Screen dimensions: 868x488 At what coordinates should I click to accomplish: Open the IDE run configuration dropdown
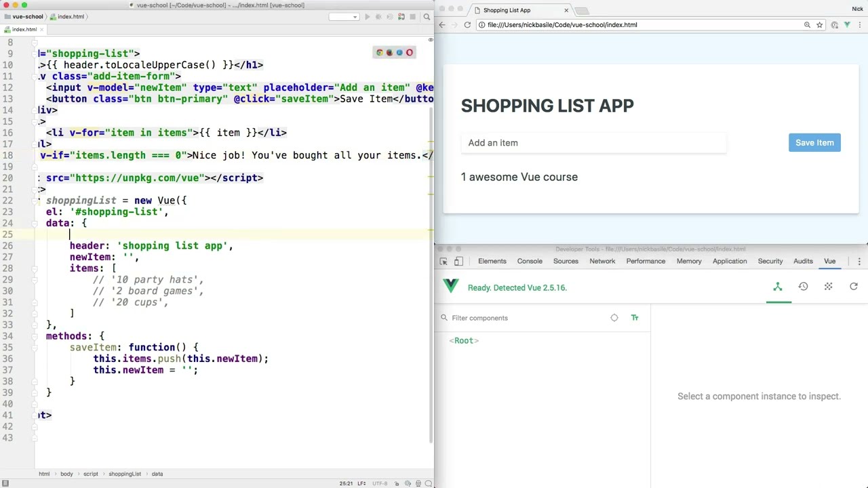pos(344,17)
